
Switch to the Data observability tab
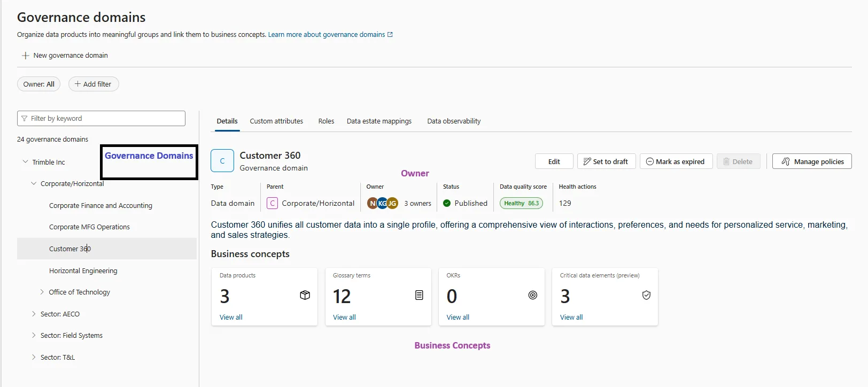(454, 121)
